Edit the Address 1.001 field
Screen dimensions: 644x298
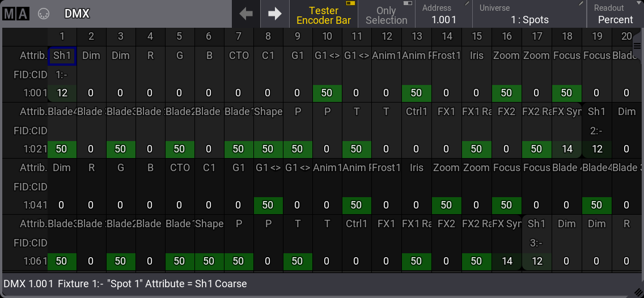[x=444, y=15]
